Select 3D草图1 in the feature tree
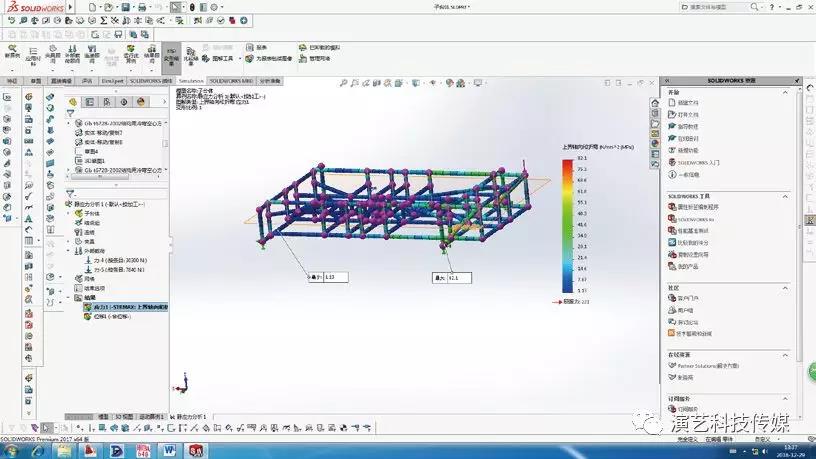Screen dimensions: 816x459 tap(91, 161)
